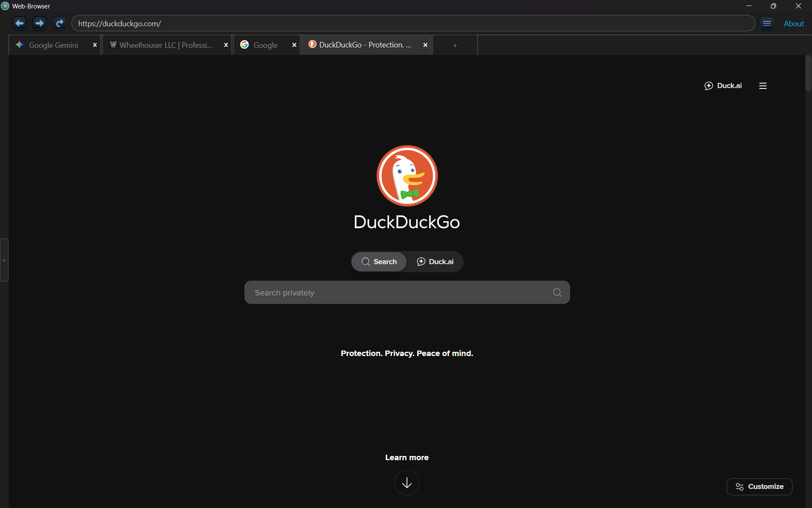Go back with the browser back arrow
Screen dimensions: 812x508
click(x=19, y=23)
